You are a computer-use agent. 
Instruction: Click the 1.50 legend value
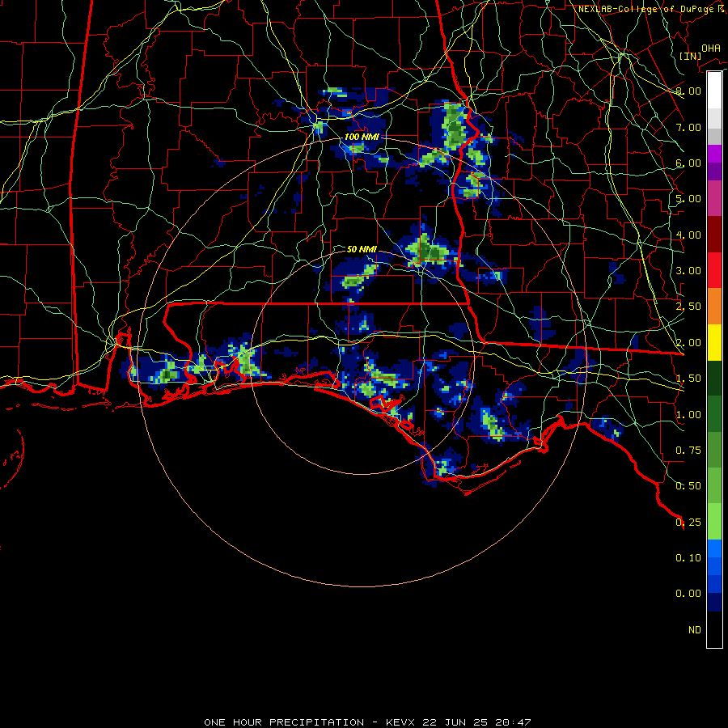688,379
